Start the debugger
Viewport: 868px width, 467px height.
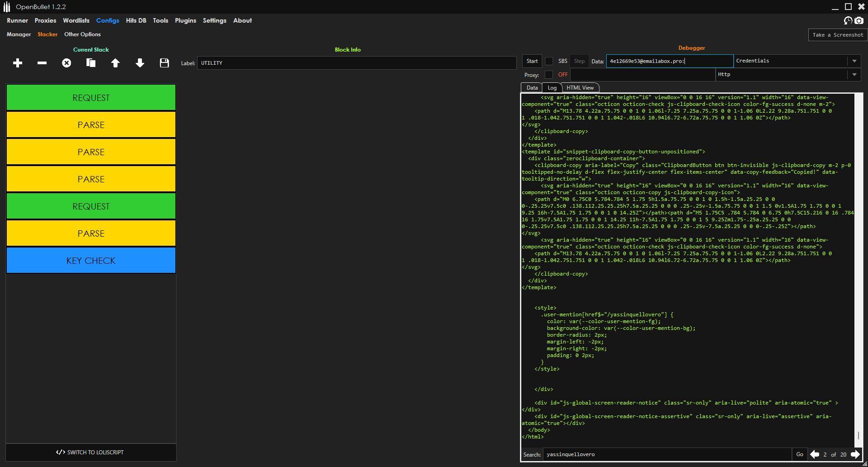click(x=531, y=61)
